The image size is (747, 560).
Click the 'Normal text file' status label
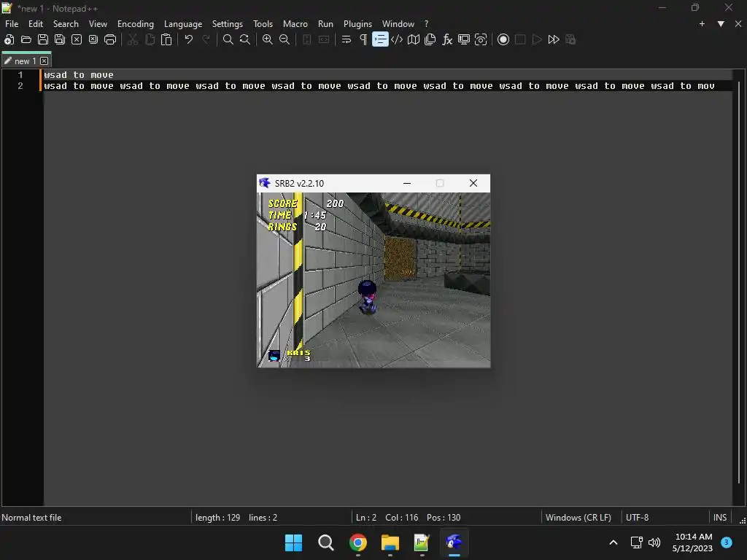click(x=31, y=518)
